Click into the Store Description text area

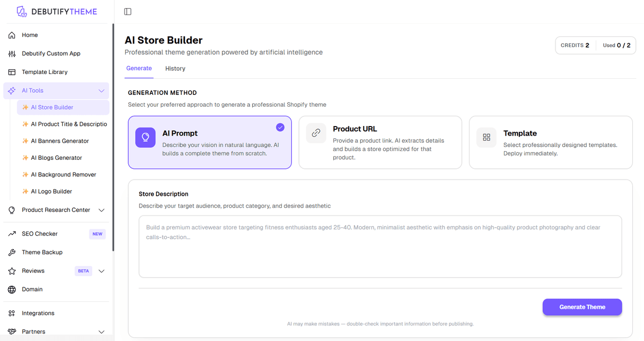coord(380,247)
